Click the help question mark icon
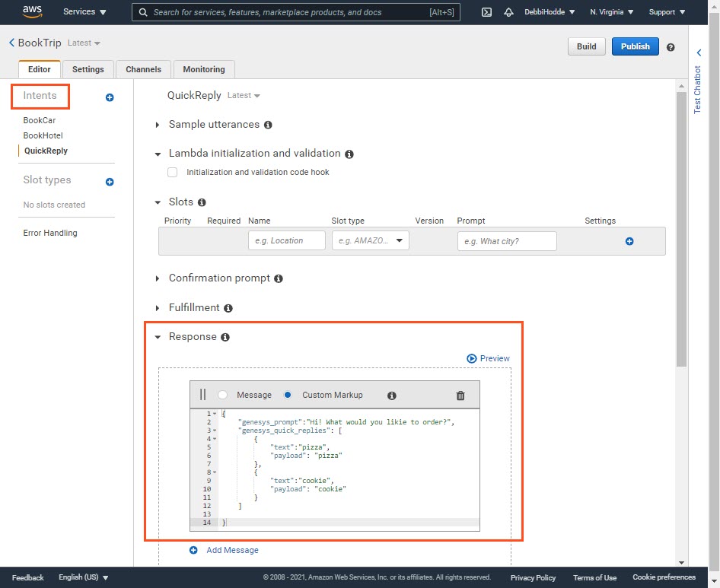720x588 pixels. pos(671,47)
